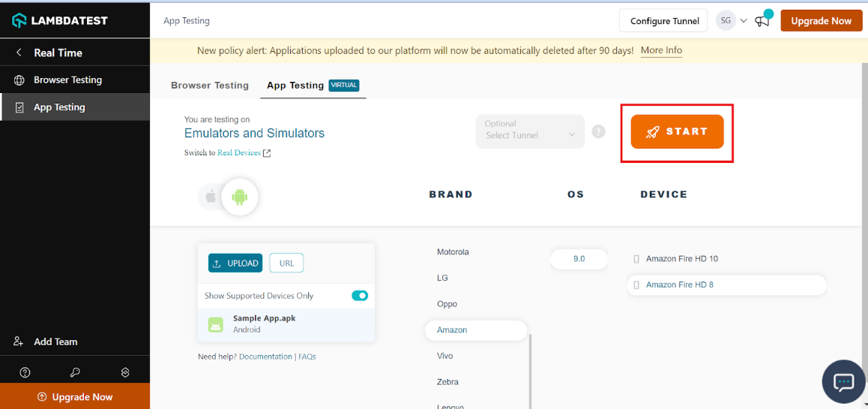Click the URL button
The height and width of the screenshot is (409, 868).
[287, 263]
